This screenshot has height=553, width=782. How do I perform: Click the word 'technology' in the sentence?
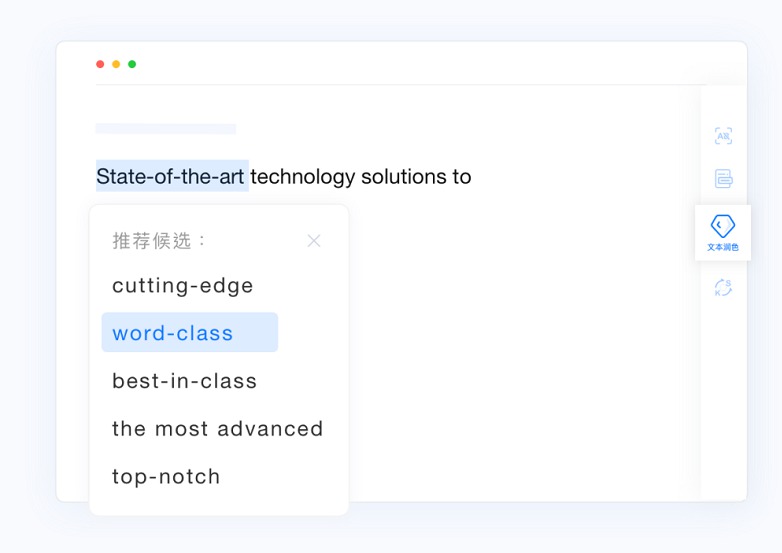pos(303,177)
